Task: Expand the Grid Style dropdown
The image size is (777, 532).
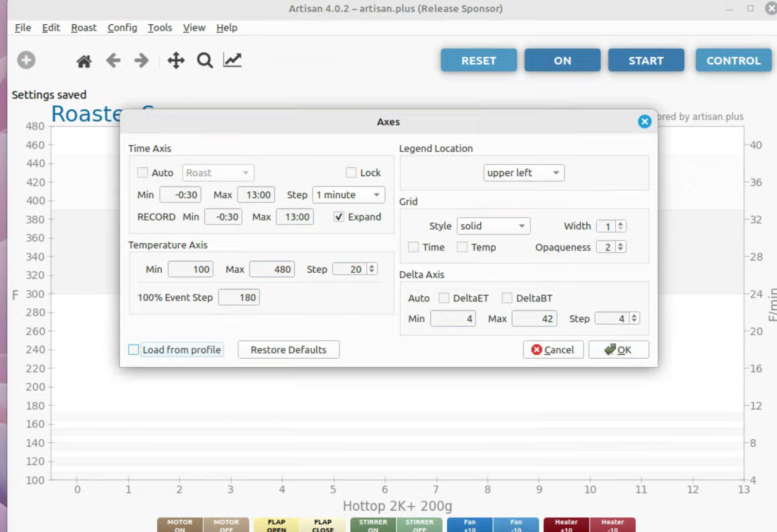Action: click(x=493, y=226)
